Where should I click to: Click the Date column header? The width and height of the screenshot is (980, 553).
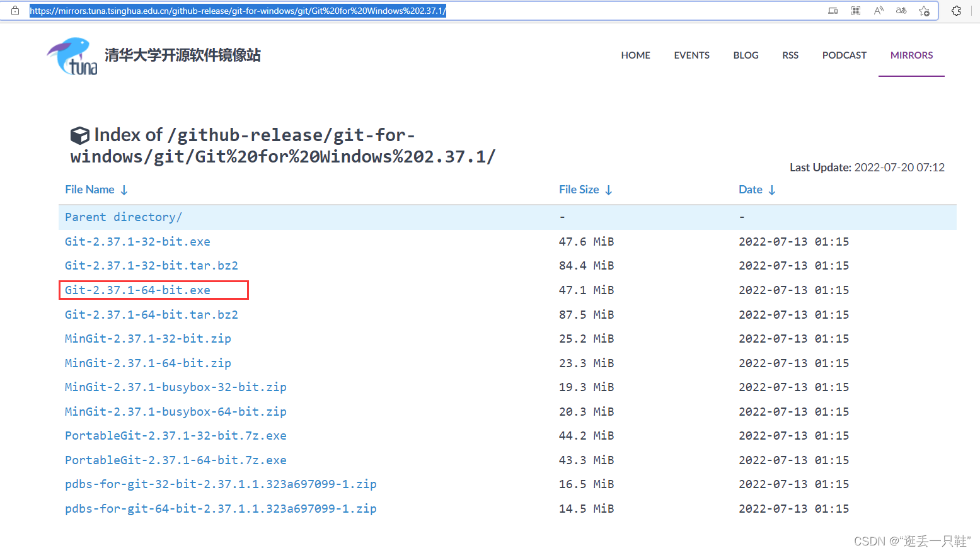coord(750,190)
